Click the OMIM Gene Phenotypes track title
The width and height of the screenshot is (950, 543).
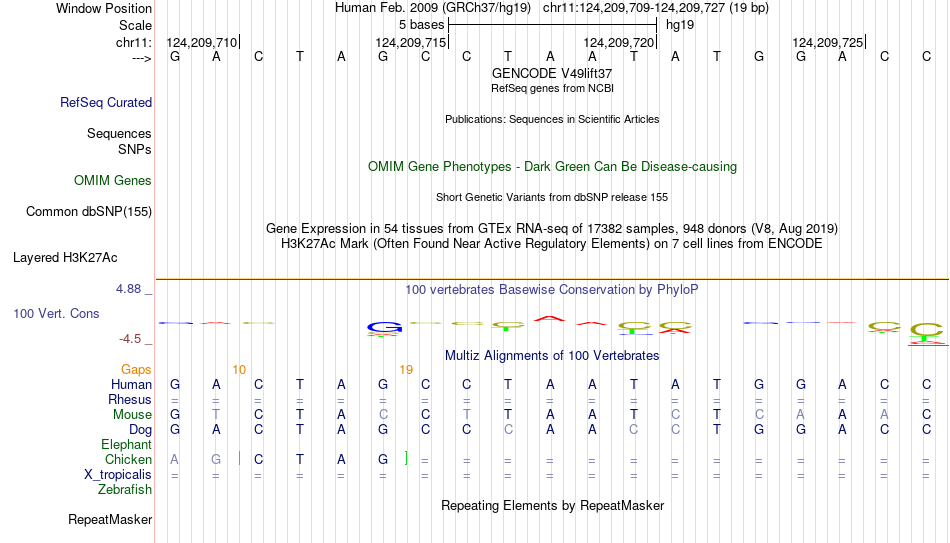552,167
